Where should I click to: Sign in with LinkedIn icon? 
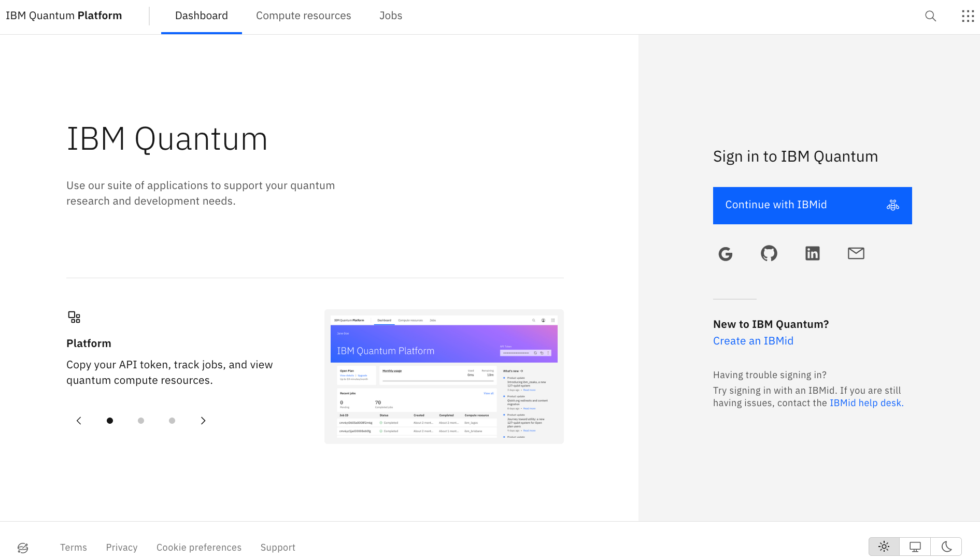pyautogui.click(x=813, y=253)
